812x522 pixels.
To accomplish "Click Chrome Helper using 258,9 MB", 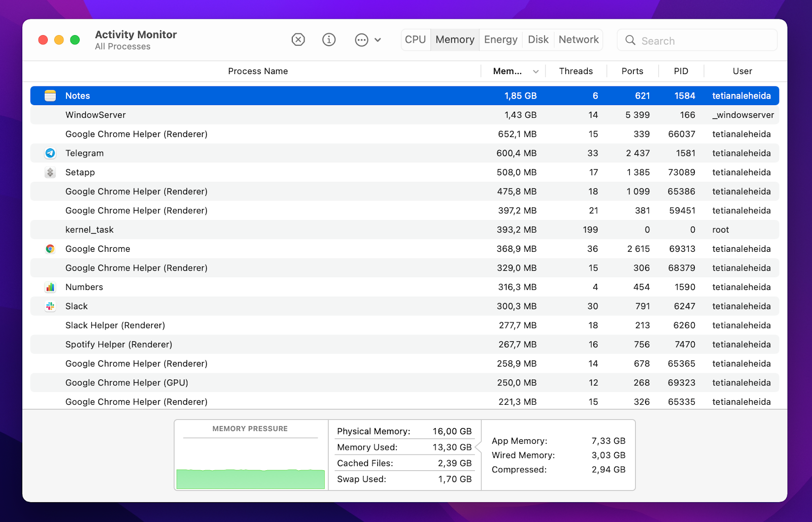I will (404, 364).
